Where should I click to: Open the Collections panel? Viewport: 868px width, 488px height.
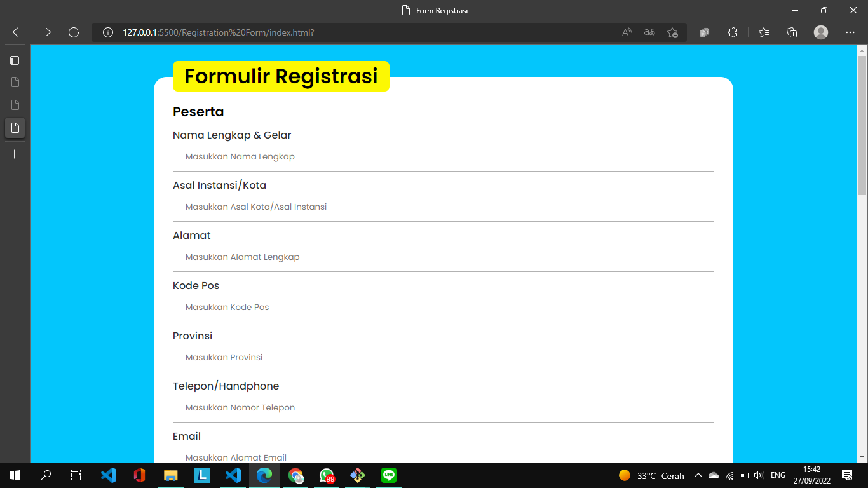tap(792, 32)
